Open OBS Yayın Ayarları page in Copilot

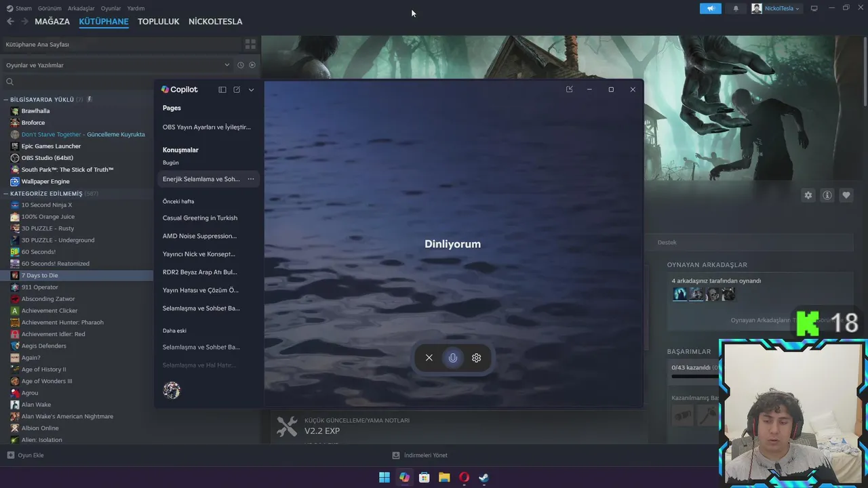207,127
